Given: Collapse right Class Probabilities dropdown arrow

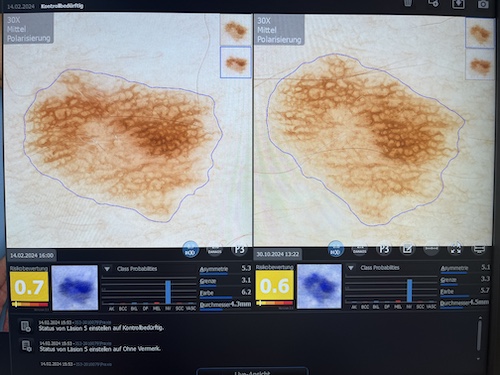Looking at the screenshot, I should [351, 268].
